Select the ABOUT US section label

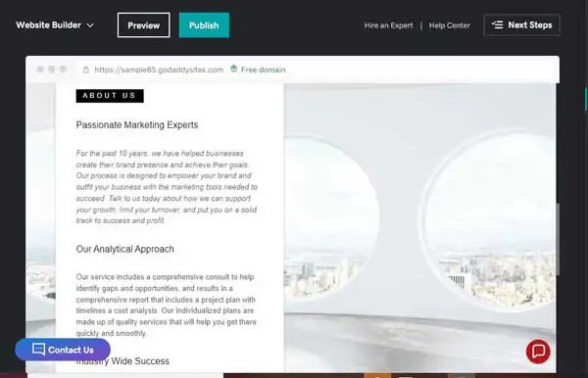point(110,96)
